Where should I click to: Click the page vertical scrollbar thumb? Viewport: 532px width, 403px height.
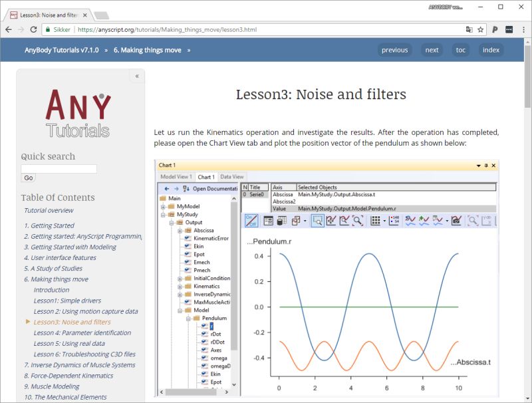527,76
